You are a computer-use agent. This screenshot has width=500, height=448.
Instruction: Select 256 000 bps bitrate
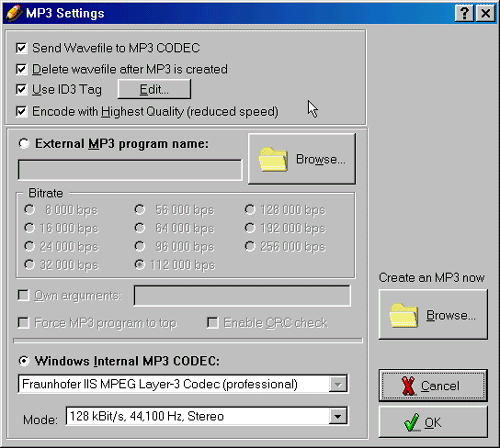click(250, 246)
